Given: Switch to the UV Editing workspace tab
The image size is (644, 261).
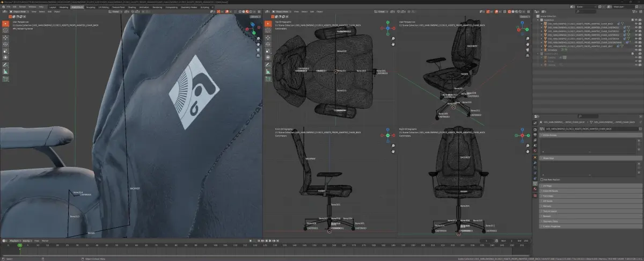Looking at the screenshot, I should tap(103, 7).
